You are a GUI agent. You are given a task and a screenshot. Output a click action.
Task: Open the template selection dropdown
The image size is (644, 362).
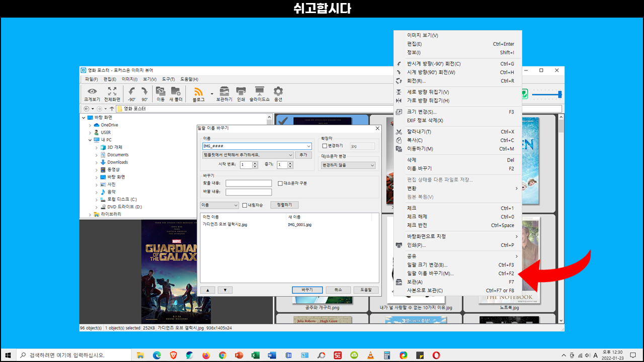[290, 155]
